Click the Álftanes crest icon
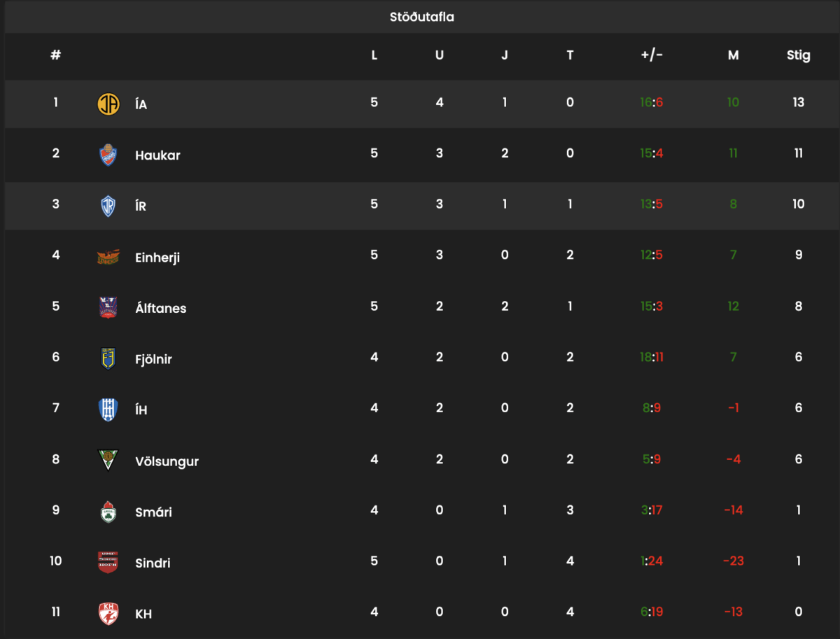 108,308
